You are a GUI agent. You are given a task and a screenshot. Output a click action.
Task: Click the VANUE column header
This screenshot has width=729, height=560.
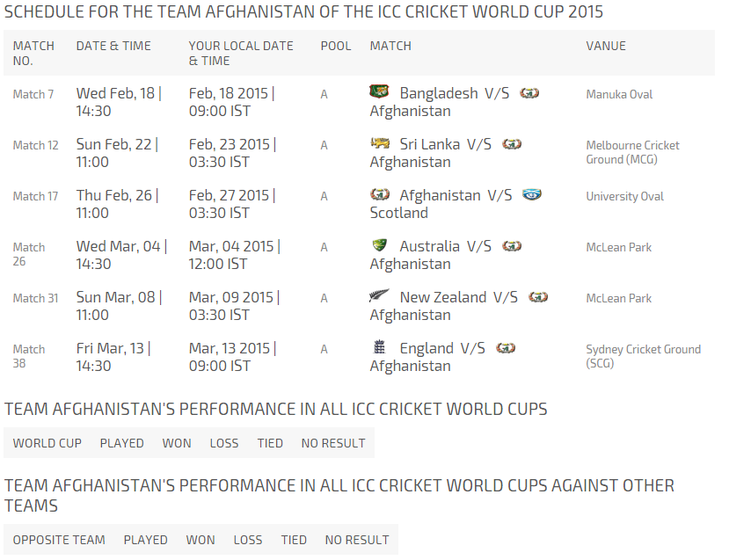point(606,46)
